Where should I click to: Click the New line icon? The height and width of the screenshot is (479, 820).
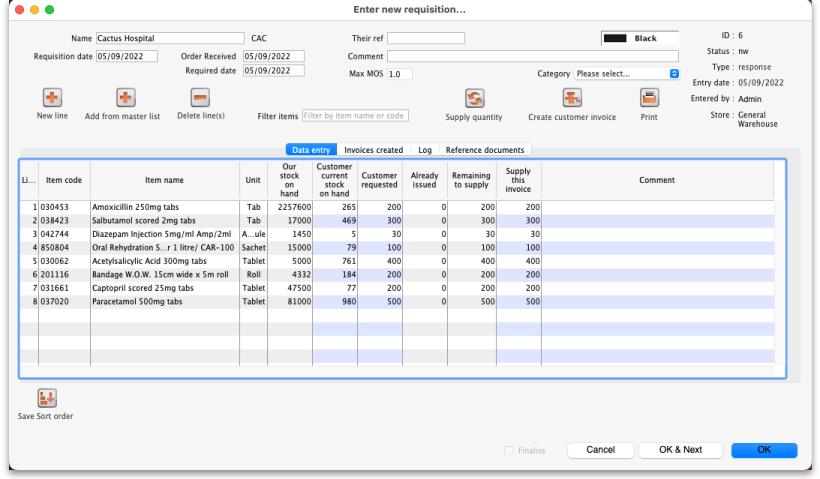(52, 98)
